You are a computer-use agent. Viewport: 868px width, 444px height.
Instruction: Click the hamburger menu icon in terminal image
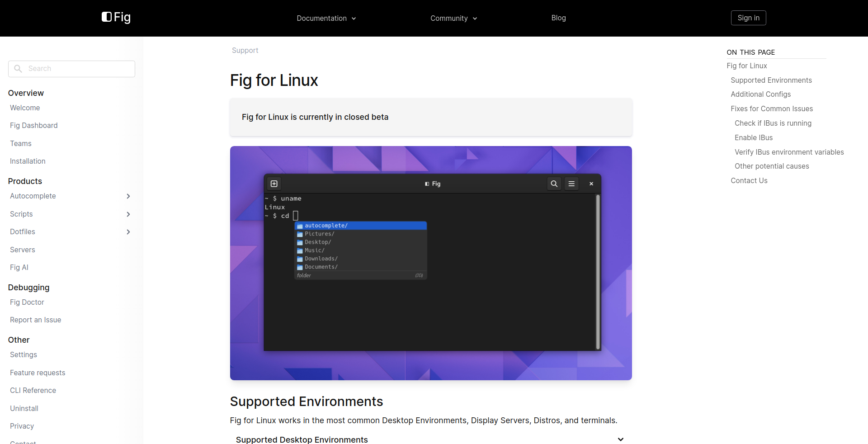pyautogui.click(x=571, y=184)
